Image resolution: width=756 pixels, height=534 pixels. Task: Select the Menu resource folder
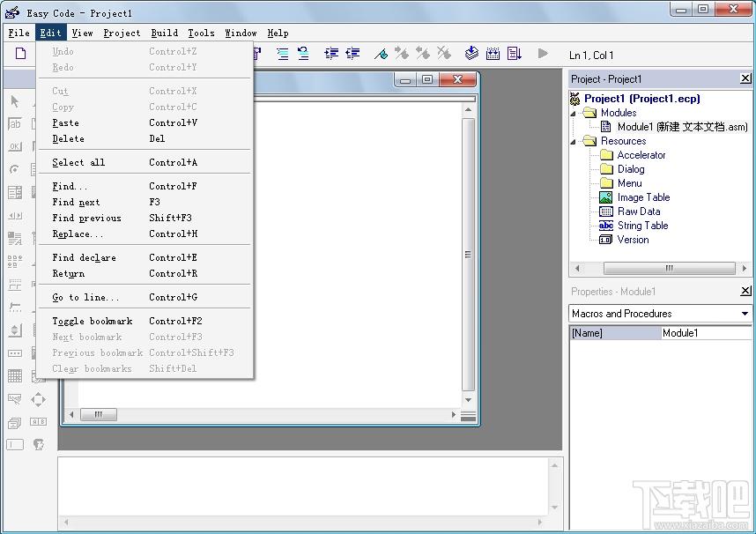(629, 182)
